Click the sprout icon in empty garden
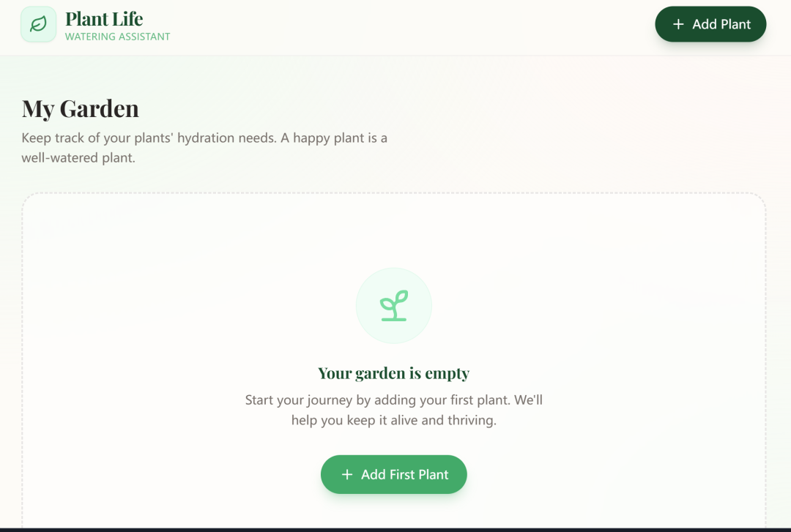This screenshot has width=791, height=532. click(x=394, y=306)
